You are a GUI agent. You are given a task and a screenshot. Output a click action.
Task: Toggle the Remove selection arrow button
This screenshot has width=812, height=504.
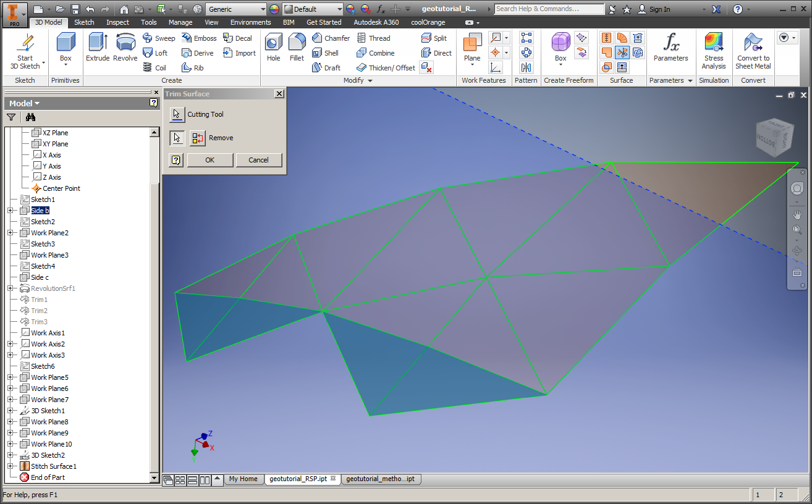177,138
